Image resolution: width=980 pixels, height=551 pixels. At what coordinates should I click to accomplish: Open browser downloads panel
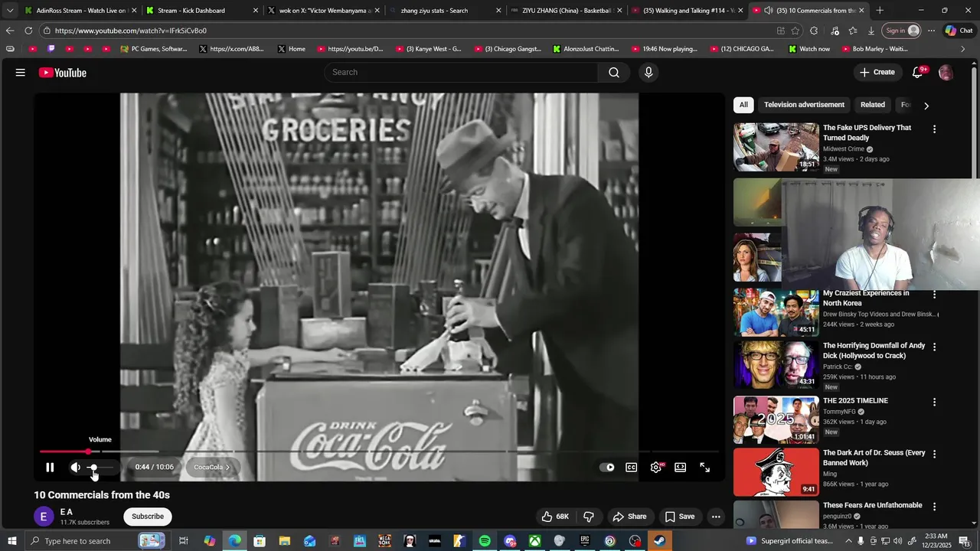tap(871, 31)
